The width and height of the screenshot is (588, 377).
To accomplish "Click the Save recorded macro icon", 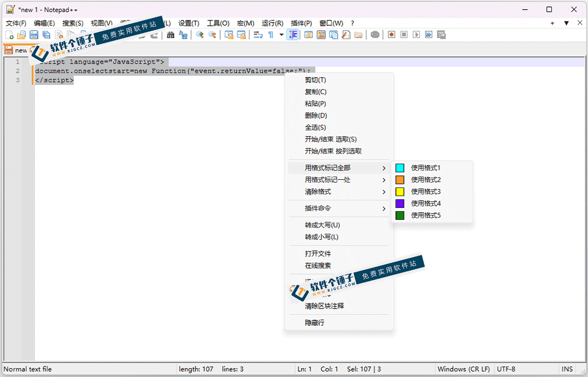I will coord(441,35).
